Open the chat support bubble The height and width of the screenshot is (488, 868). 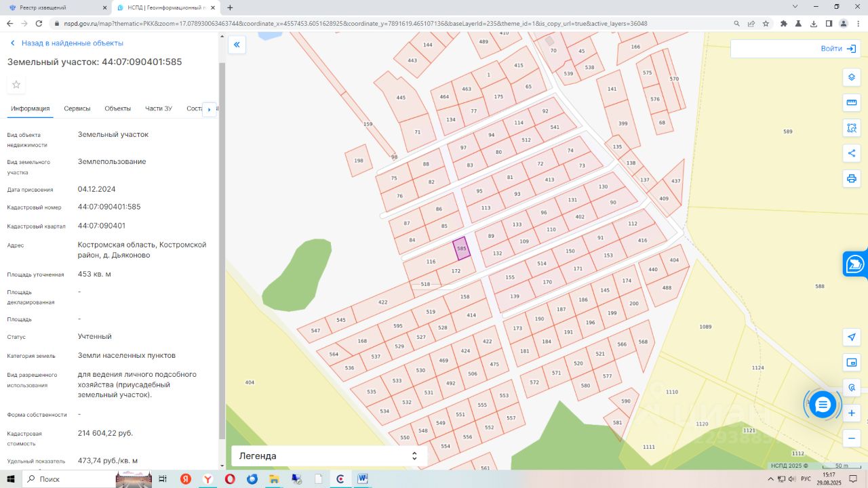823,405
